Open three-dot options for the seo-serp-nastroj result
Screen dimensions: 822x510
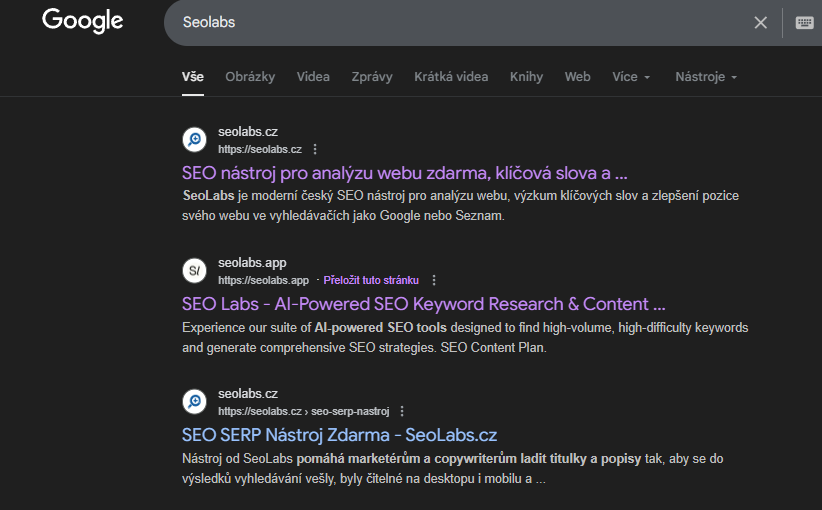pos(402,411)
